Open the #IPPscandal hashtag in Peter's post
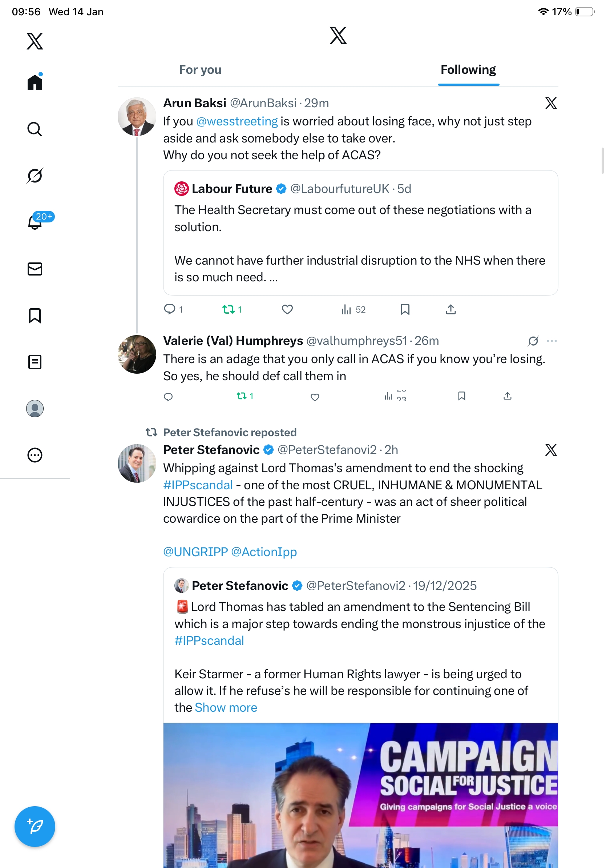 198,485
